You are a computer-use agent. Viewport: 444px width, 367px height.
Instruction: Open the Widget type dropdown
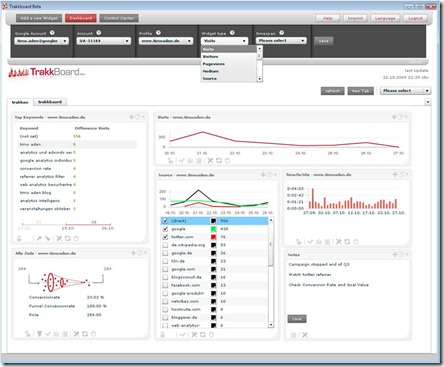(224, 41)
